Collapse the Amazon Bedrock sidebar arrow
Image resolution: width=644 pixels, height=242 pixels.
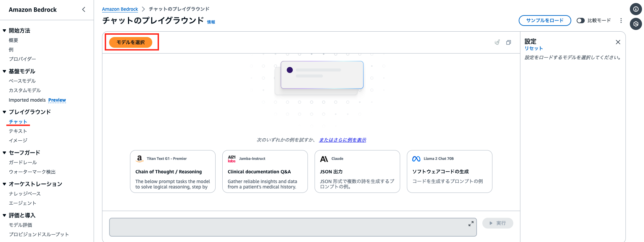click(x=84, y=9)
